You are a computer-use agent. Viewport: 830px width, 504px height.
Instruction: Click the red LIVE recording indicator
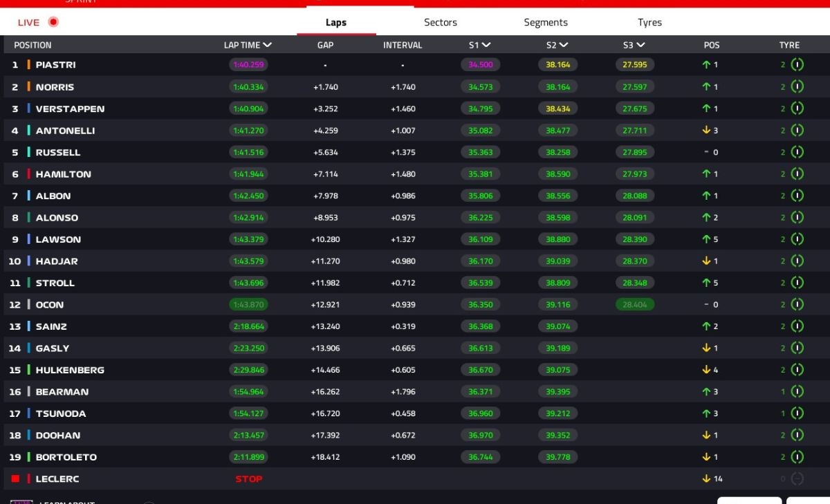click(53, 22)
